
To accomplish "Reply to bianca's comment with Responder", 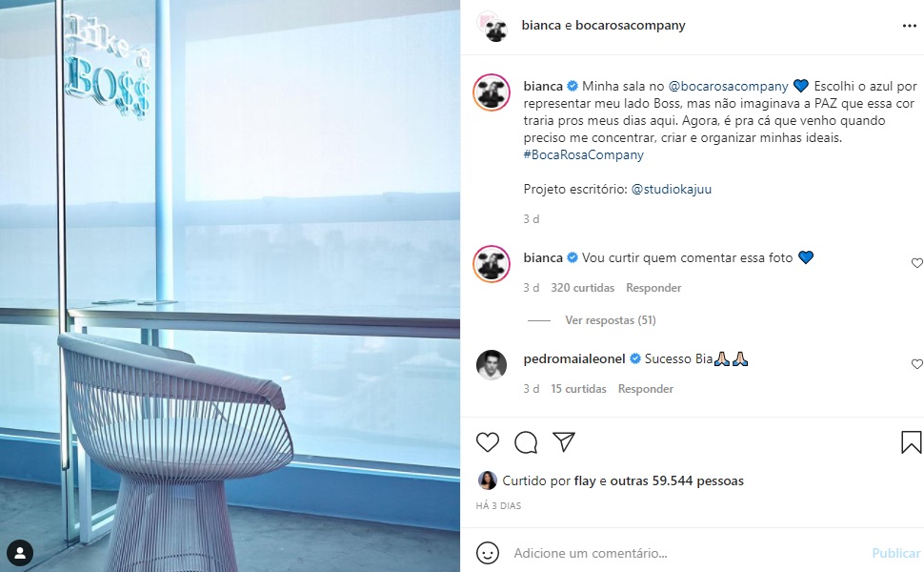I will coord(653,288).
